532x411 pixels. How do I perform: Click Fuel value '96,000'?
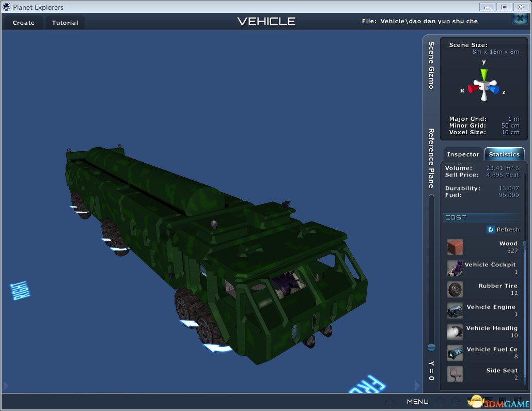pos(509,195)
